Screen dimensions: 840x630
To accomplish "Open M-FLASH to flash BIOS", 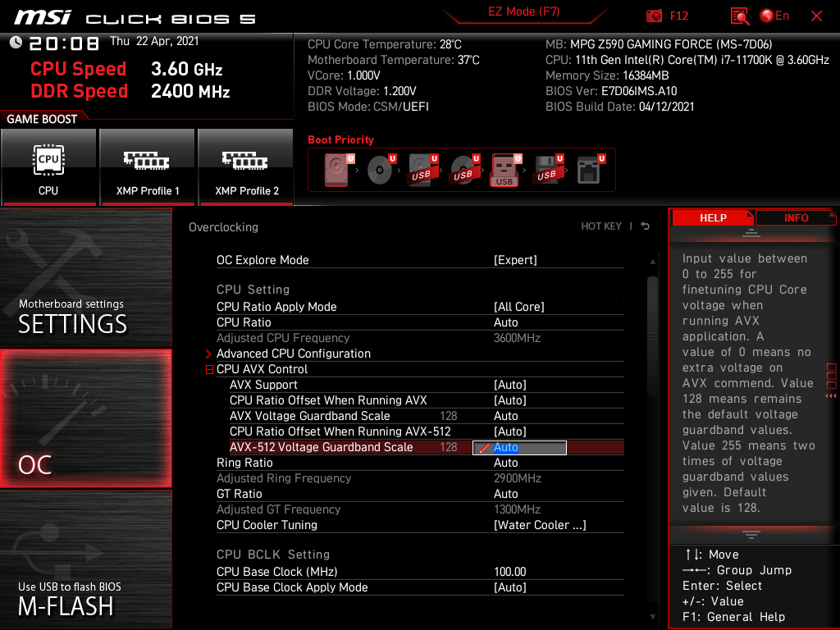I will pos(85,559).
